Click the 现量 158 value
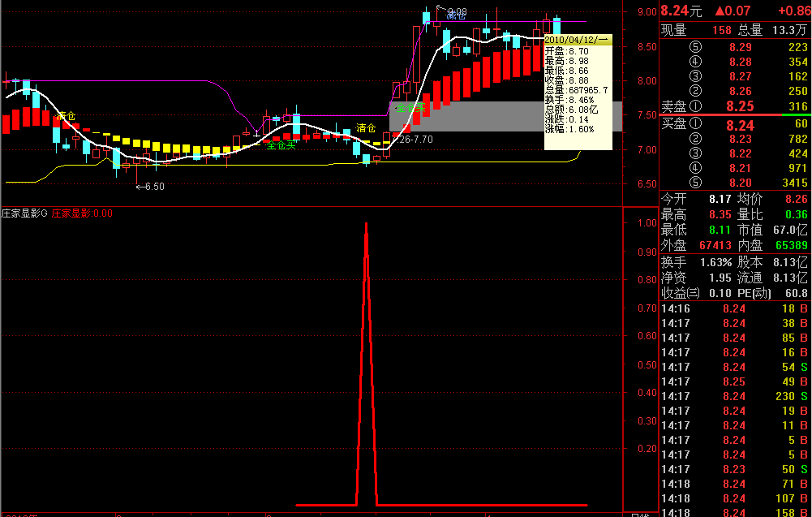Viewport: 812px width, 517px height. 721,30
